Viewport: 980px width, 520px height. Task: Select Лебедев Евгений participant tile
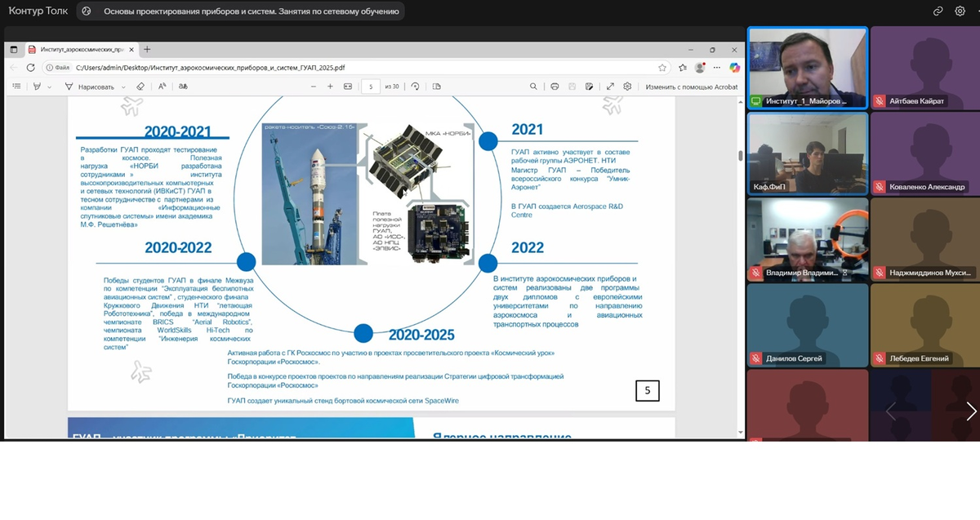[x=925, y=326]
